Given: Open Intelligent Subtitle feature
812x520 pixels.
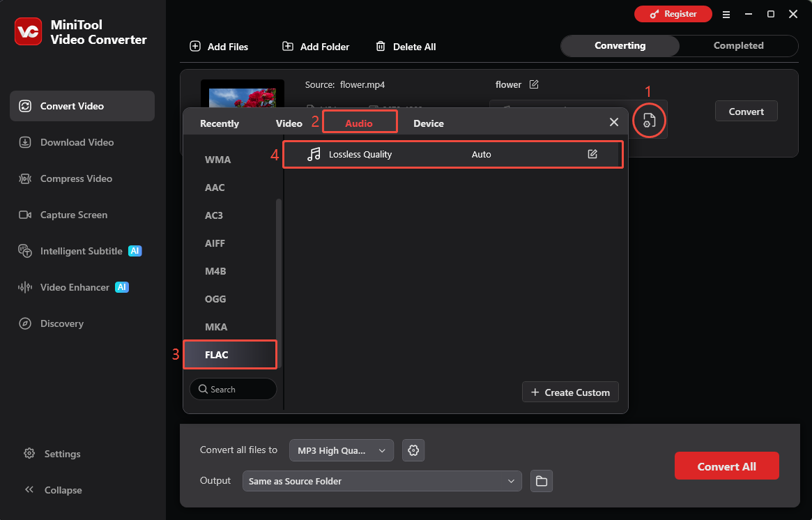Looking at the screenshot, I should tap(82, 251).
